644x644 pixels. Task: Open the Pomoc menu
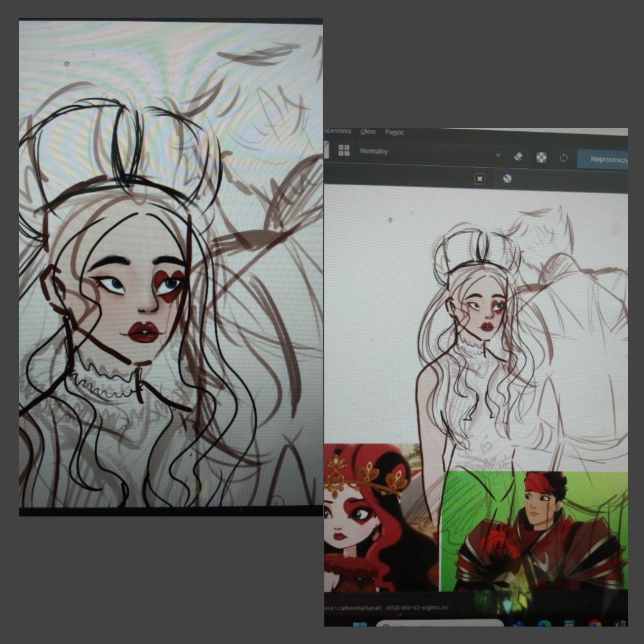pos(394,132)
